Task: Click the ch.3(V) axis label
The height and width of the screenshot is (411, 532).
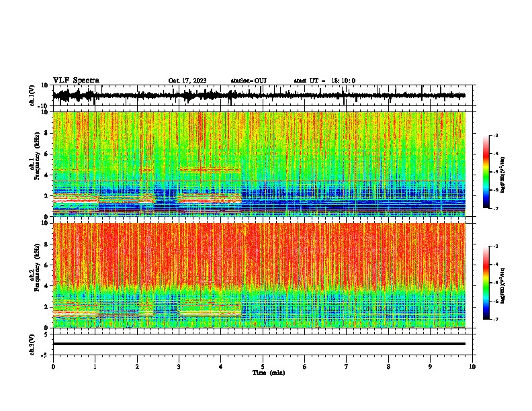Action: (32, 345)
